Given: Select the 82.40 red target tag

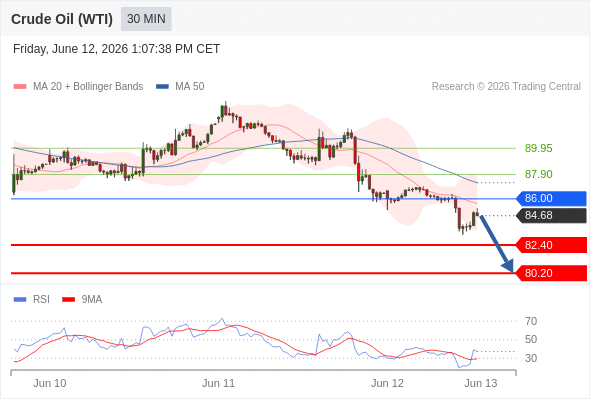Looking at the screenshot, I should 552,245.
